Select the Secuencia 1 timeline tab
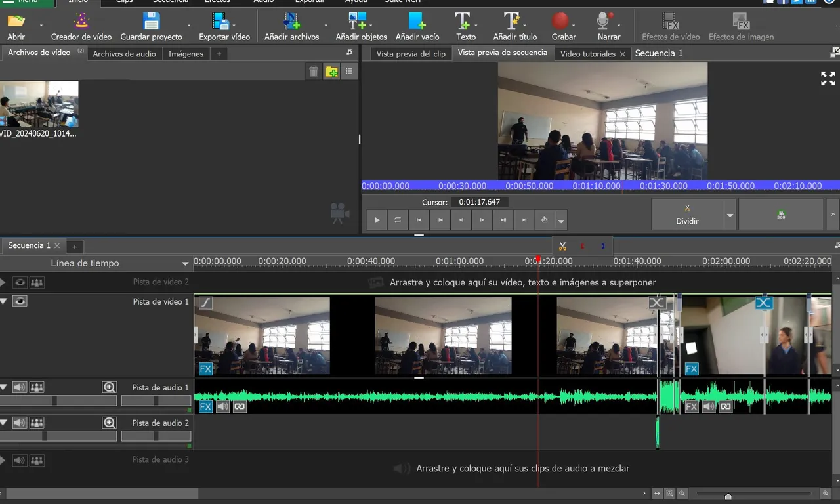840x504 pixels. [29, 245]
